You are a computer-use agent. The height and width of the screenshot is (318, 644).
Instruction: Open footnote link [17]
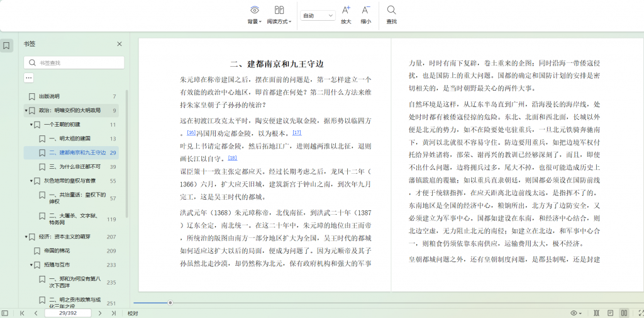point(297,132)
